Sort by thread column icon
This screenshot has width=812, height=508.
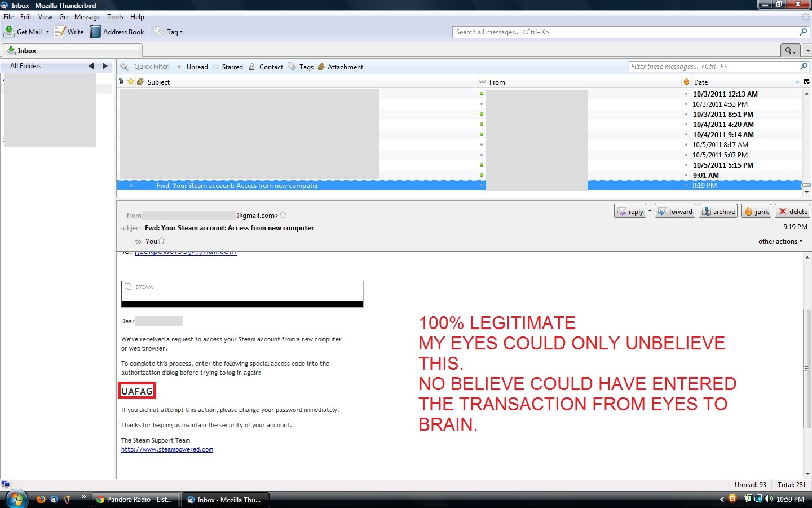[x=122, y=82]
